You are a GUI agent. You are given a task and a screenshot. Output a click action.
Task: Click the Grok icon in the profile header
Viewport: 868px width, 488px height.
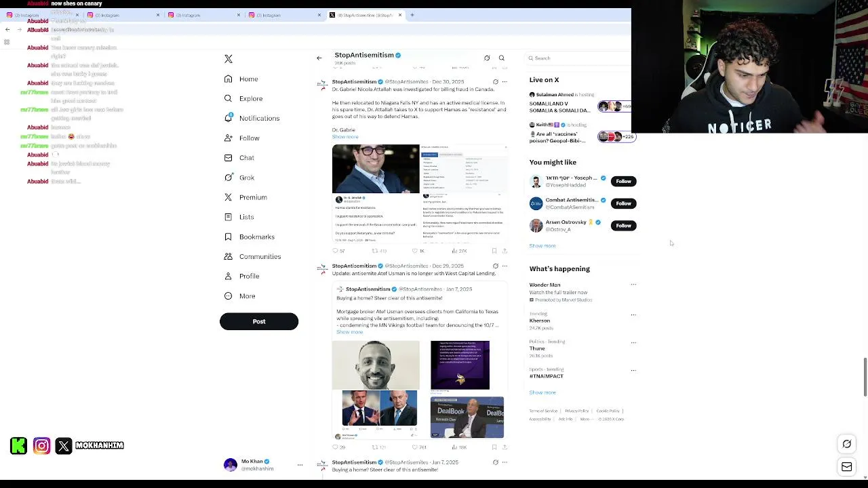tap(487, 58)
